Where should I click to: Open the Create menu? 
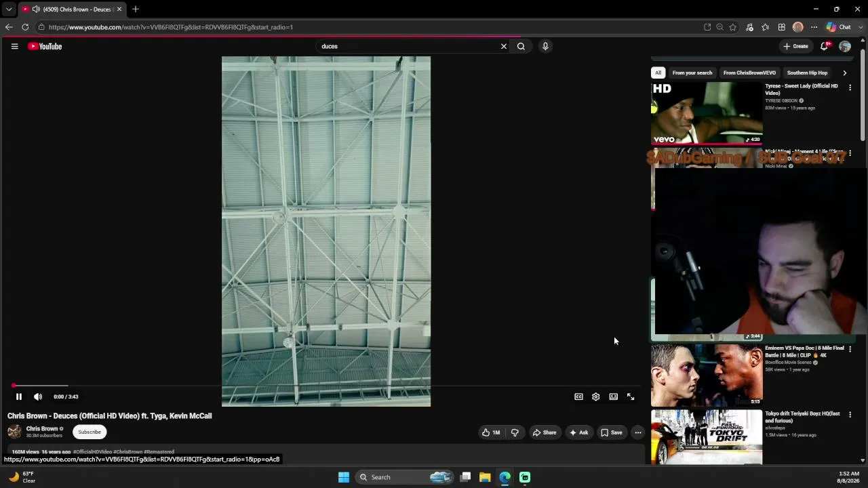[x=795, y=46]
